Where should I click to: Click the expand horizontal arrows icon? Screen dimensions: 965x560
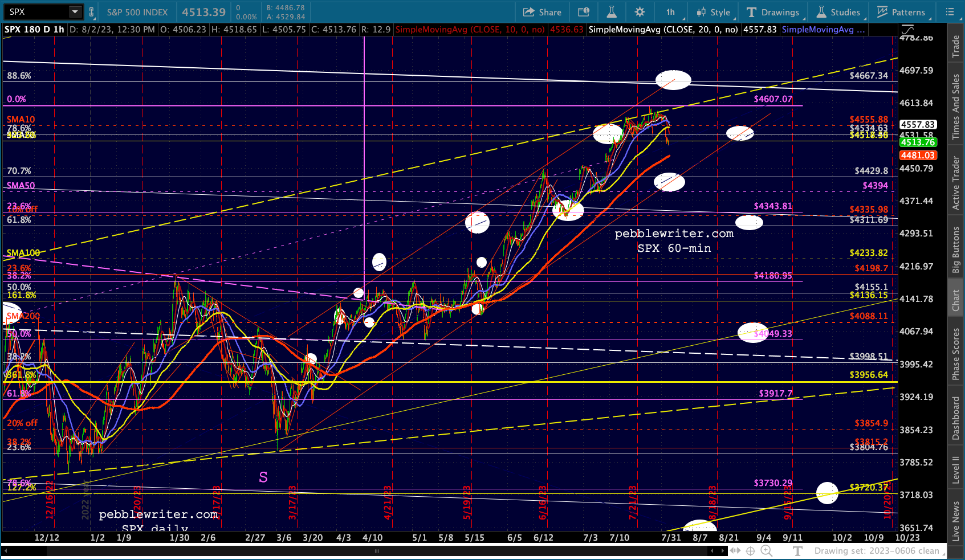click(735, 551)
